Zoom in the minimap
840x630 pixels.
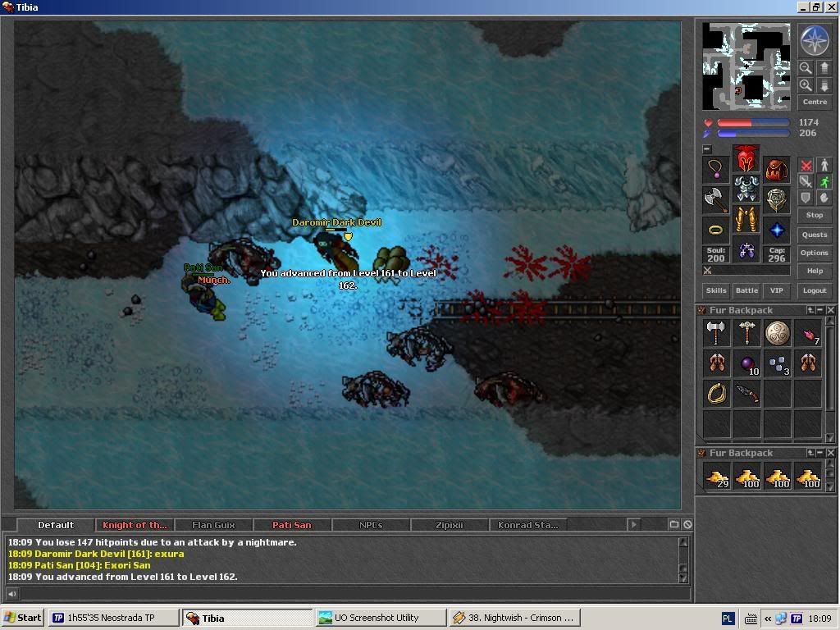(806, 85)
